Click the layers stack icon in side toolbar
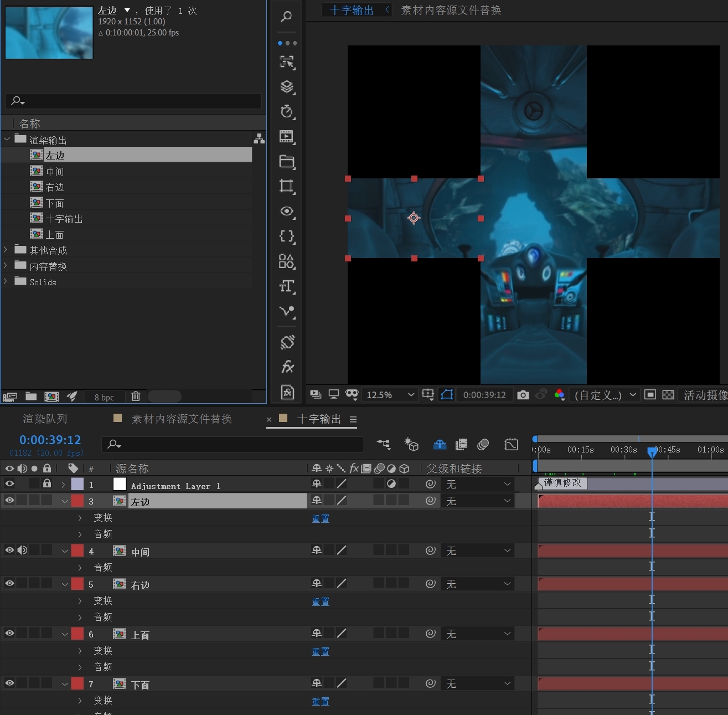Image resolution: width=728 pixels, height=715 pixels. point(287,87)
